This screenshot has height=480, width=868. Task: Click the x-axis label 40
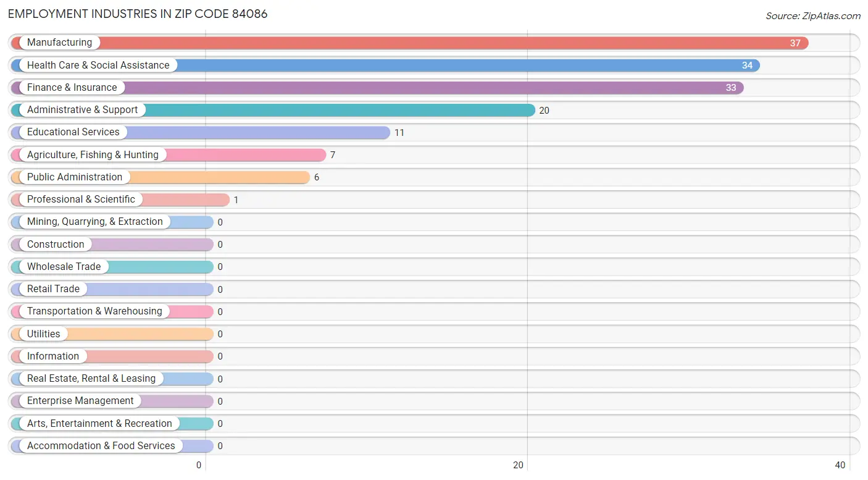click(840, 465)
